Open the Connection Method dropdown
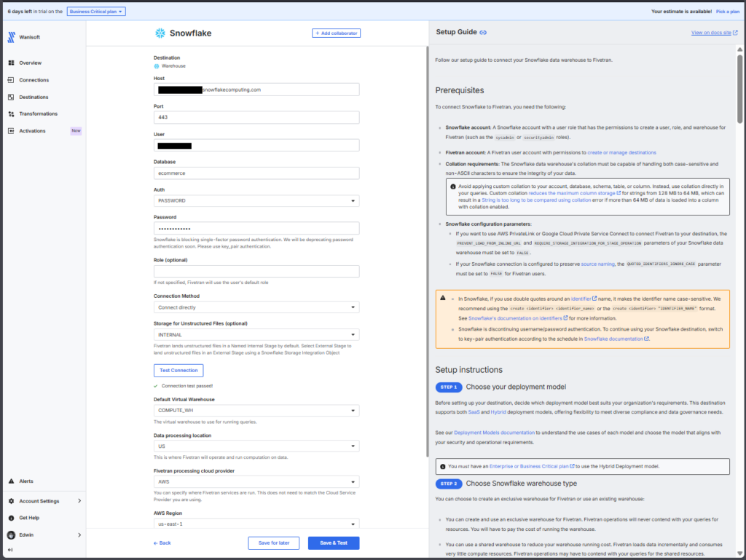The height and width of the screenshot is (560, 746). (256, 307)
